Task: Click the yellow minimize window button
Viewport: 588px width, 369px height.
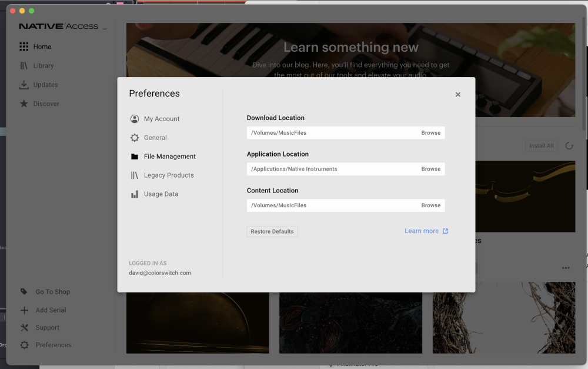Action: coord(22,11)
